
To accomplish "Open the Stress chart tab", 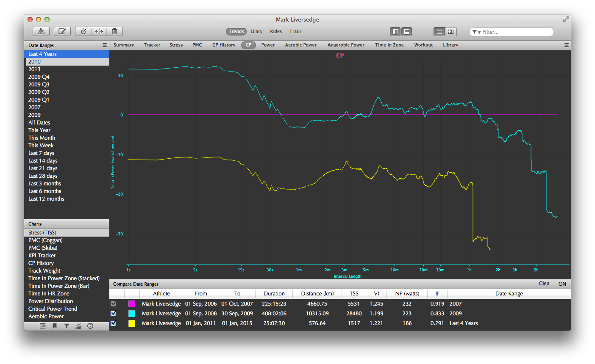I will (176, 45).
